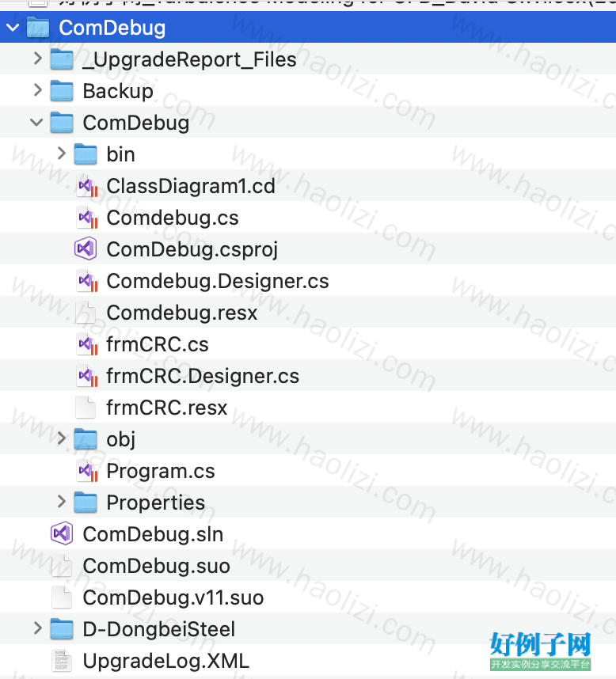Select the Comdebug.cs file name
The height and width of the screenshot is (679, 616).
[x=173, y=218]
